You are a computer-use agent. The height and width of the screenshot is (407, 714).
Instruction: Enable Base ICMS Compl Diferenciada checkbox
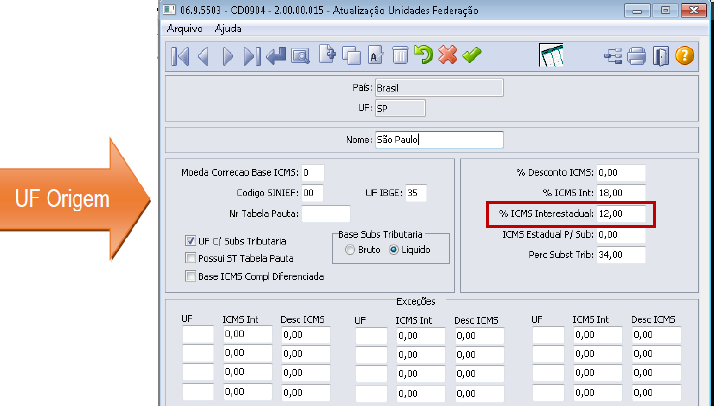pyautogui.click(x=190, y=276)
